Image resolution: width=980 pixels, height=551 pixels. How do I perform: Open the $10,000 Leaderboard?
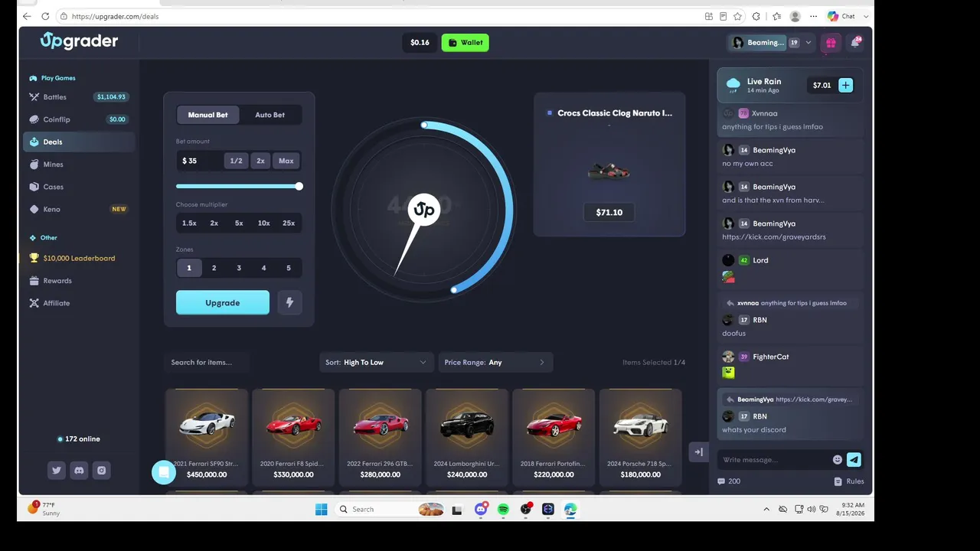pyautogui.click(x=78, y=258)
